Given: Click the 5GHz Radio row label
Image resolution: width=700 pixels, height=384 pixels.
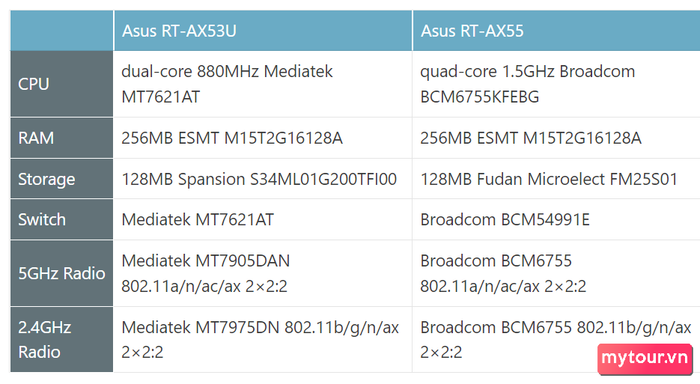Looking at the screenshot, I should 62,273.
